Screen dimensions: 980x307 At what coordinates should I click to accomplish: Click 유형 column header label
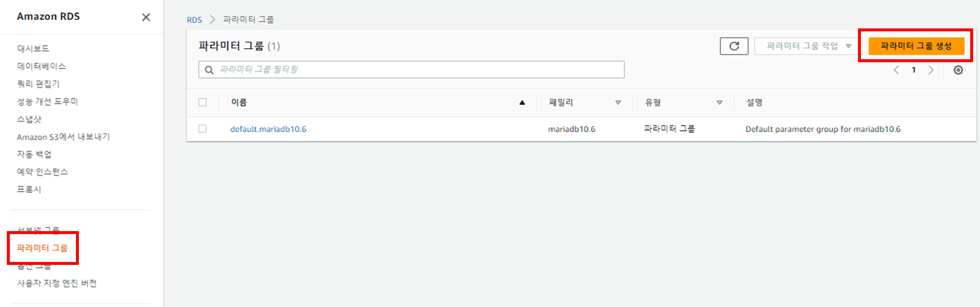[x=653, y=102]
